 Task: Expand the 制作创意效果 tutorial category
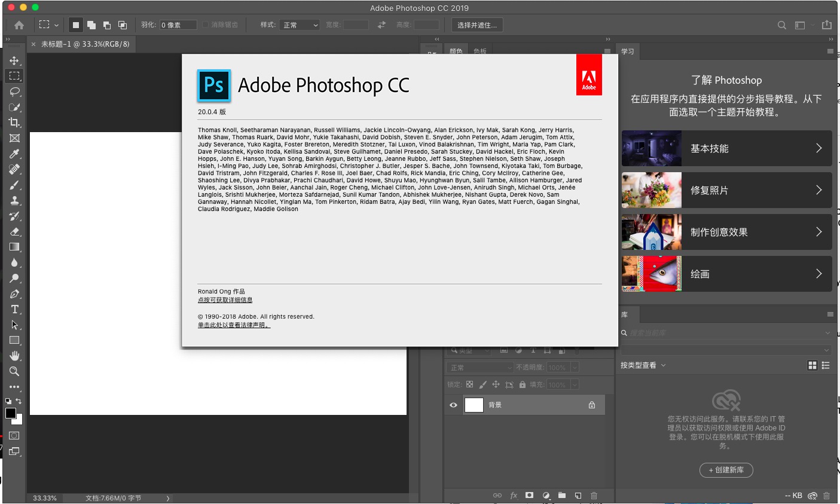coord(726,232)
